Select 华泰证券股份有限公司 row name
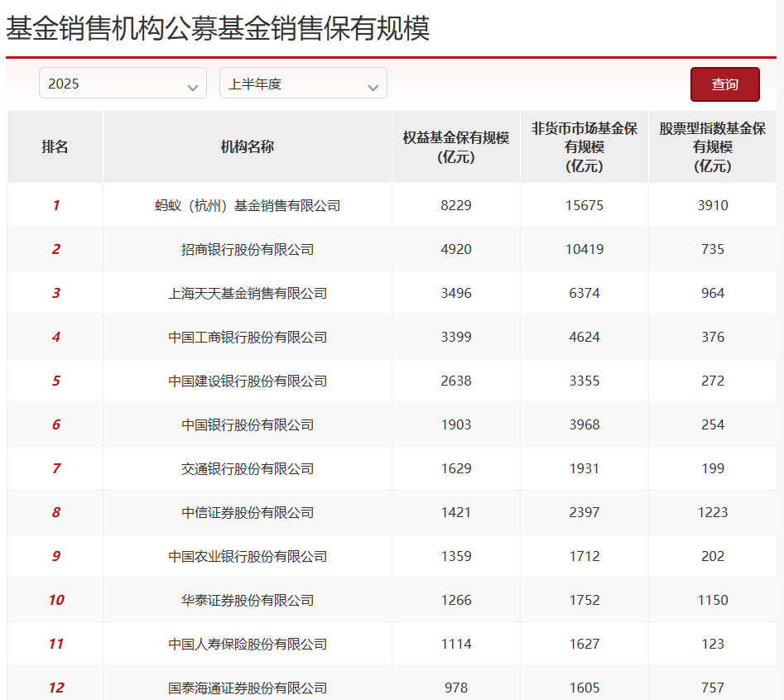 [247, 601]
